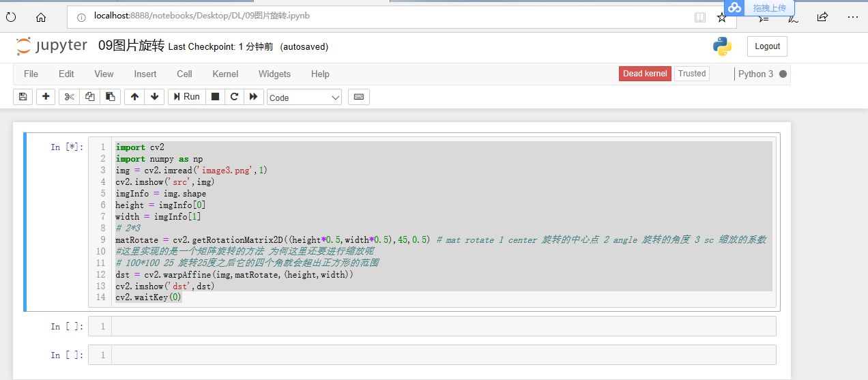Open the Insert menu
The height and width of the screenshot is (380, 868).
[145, 74]
